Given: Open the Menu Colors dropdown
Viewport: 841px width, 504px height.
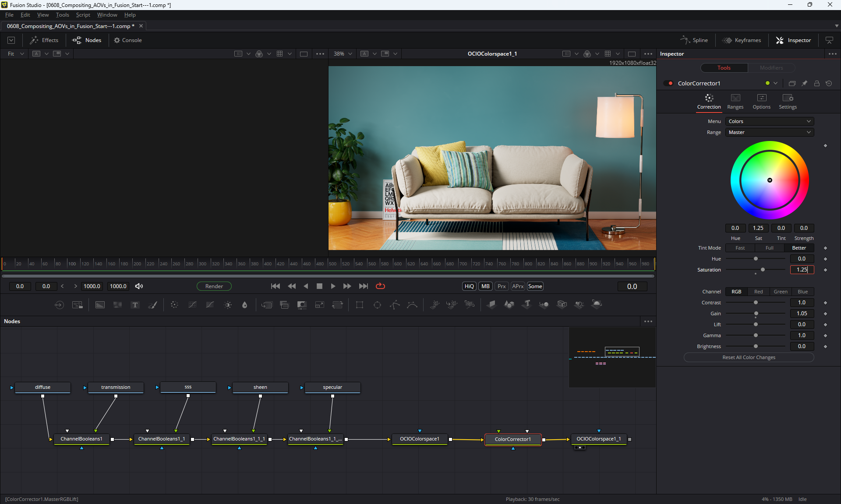Looking at the screenshot, I should coord(769,121).
